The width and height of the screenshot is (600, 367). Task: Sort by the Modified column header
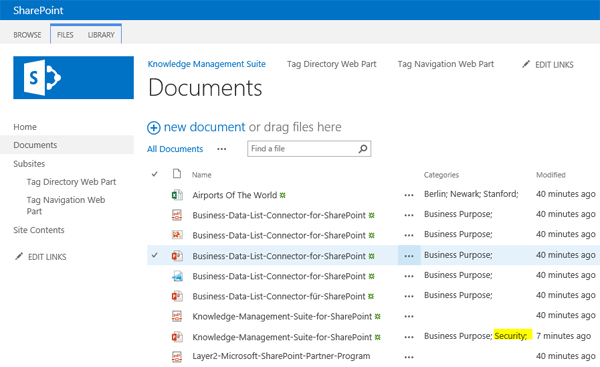551,175
